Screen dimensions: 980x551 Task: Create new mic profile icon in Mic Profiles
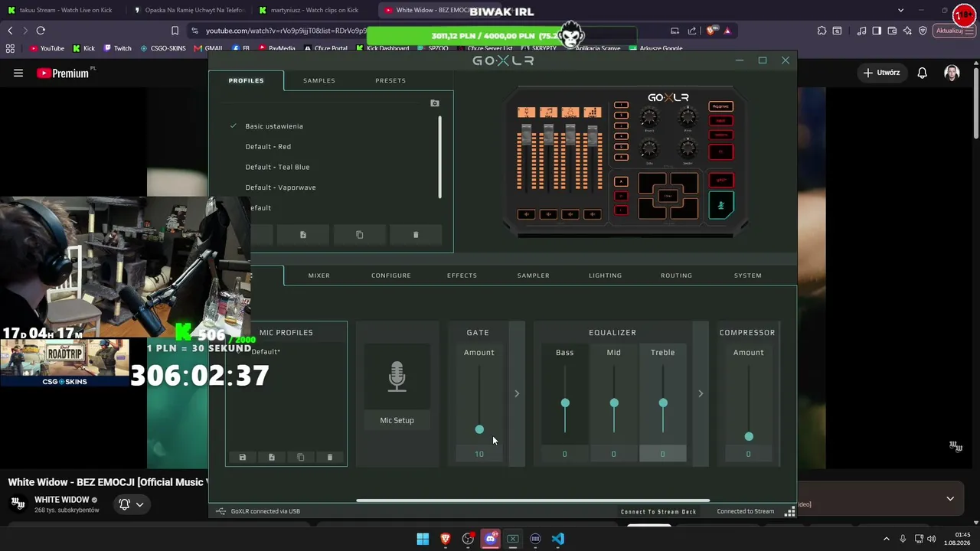[272, 458]
